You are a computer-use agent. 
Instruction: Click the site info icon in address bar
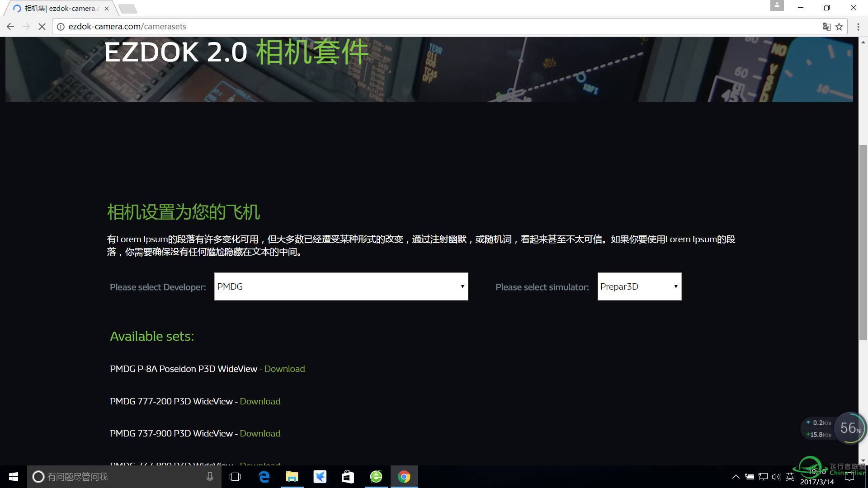click(61, 27)
